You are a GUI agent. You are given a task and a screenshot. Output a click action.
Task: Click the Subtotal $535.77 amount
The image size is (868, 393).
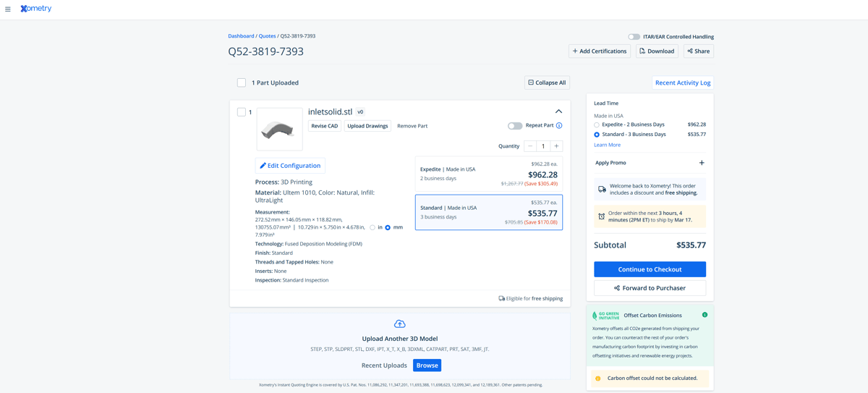691,245
